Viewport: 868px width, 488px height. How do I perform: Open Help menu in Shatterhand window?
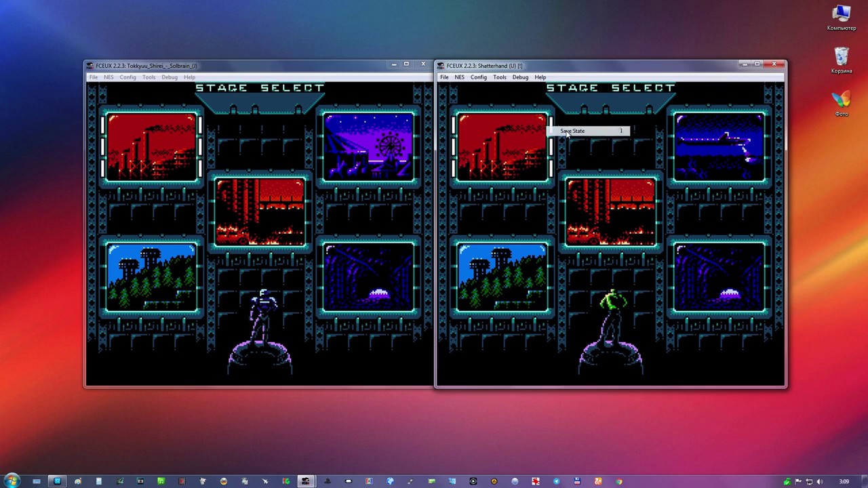[540, 77]
